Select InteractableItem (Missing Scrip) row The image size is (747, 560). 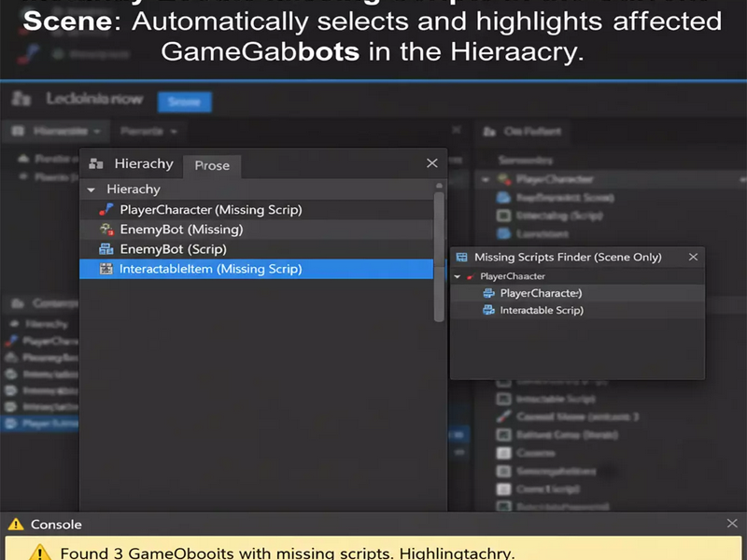(x=256, y=269)
